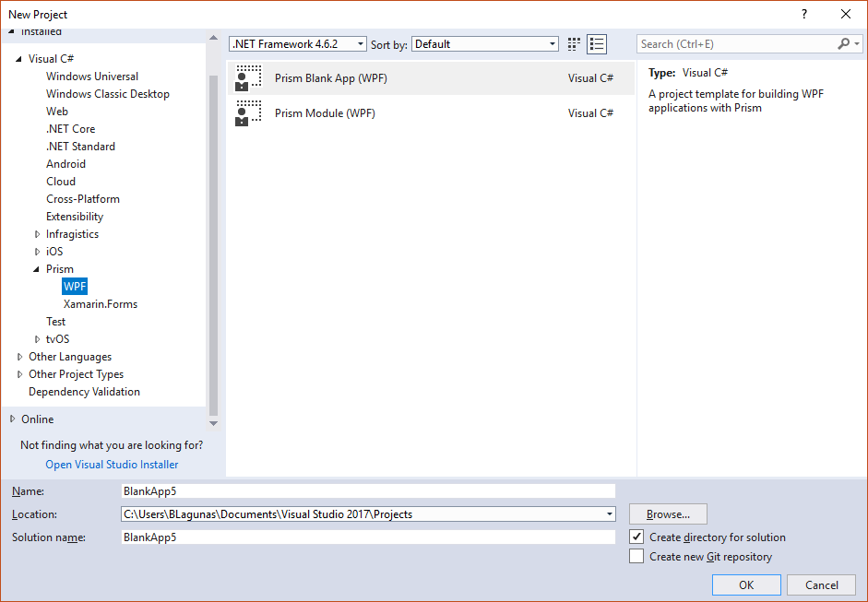
Task: Open the help question mark button
Action: [804, 15]
